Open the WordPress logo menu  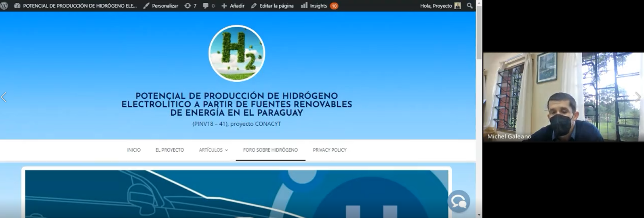click(x=4, y=6)
